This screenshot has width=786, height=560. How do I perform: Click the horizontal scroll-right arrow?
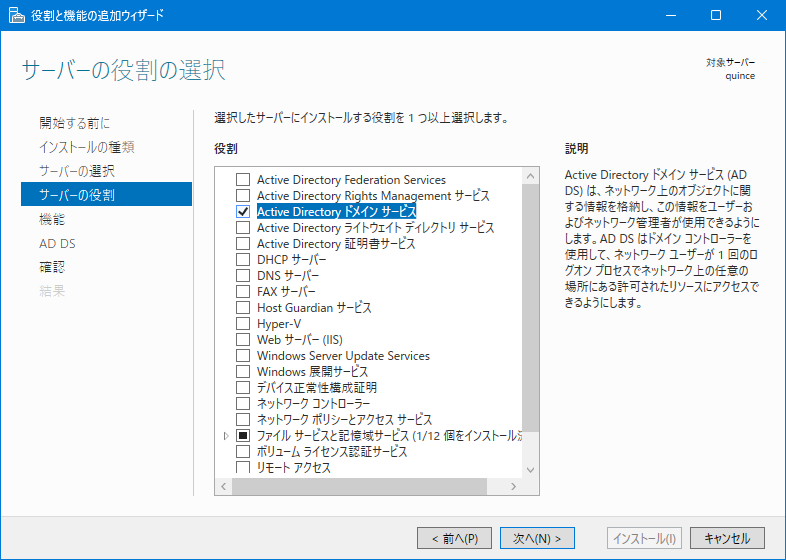[513, 486]
